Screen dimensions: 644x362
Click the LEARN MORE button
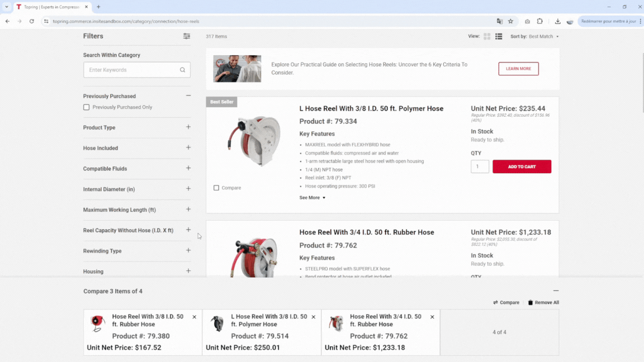click(518, 69)
